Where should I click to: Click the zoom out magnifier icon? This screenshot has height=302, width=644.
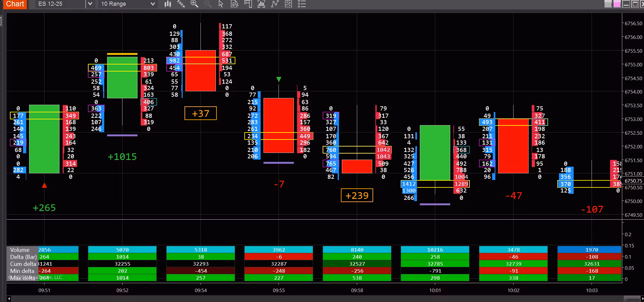(x=208, y=4)
